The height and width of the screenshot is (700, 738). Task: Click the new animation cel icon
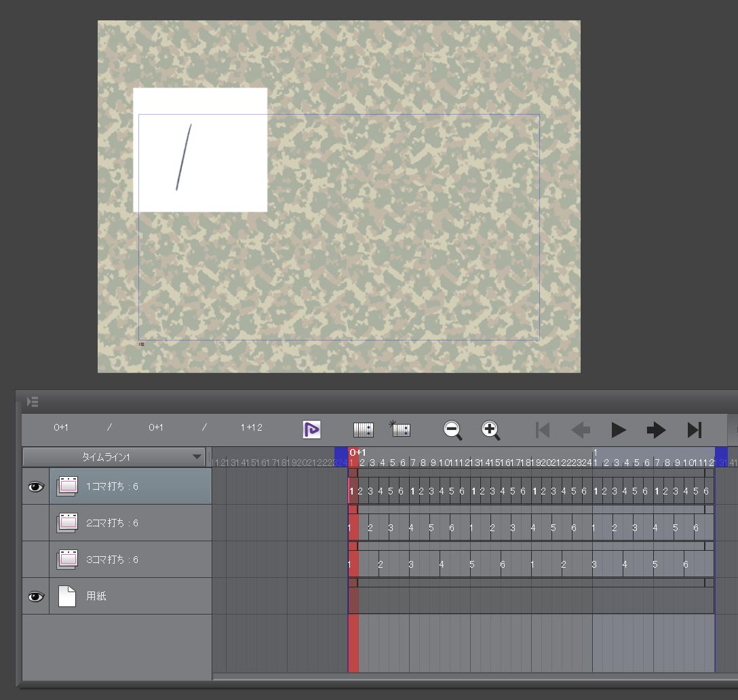tap(364, 429)
